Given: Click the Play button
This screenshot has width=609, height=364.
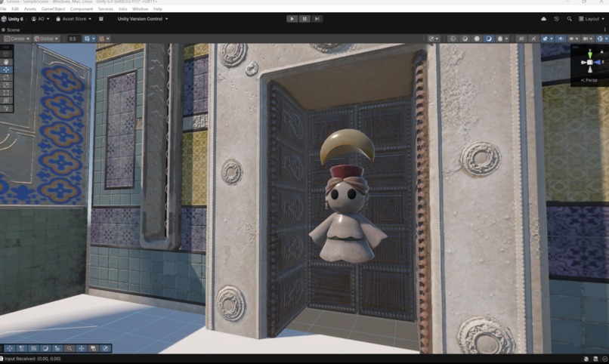Looking at the screenshot, I should 292,19.
